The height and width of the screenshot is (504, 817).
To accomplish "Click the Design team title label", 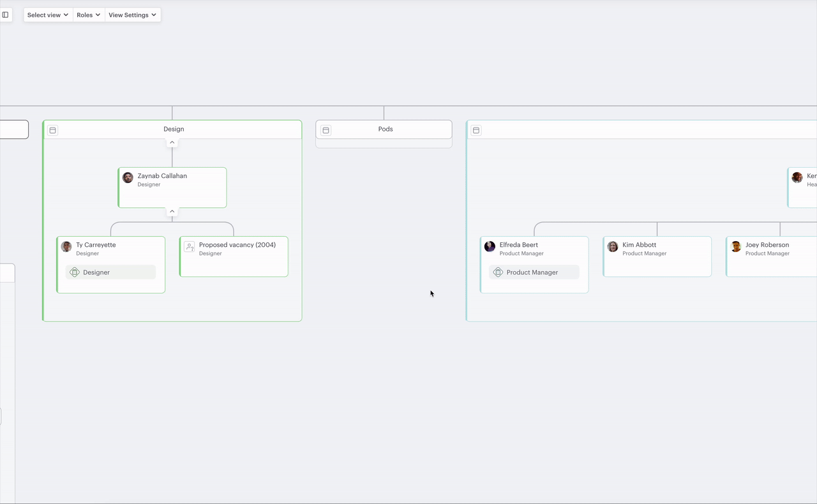I will coord(174,129).
